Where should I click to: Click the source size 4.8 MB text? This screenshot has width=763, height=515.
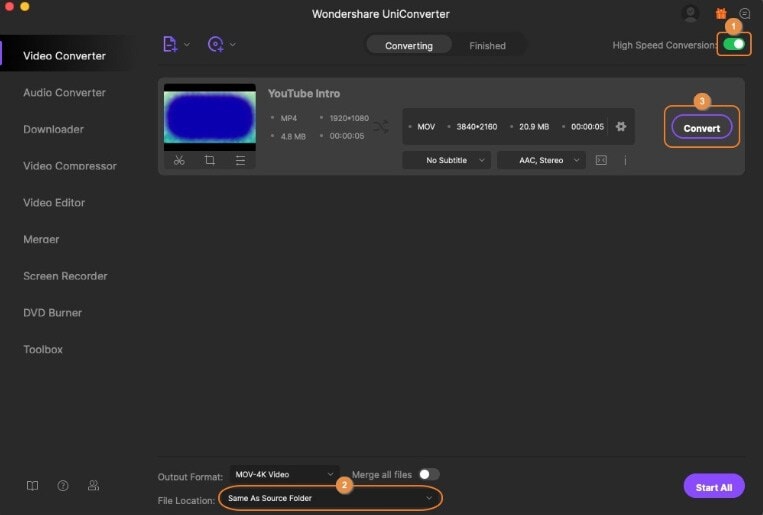(293, 136)
